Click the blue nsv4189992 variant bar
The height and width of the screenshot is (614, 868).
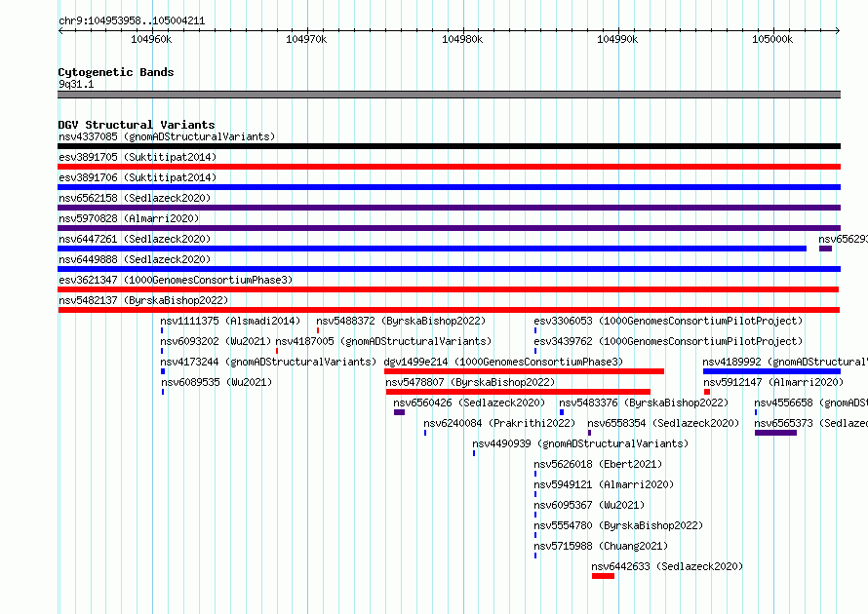click(771, 371)
